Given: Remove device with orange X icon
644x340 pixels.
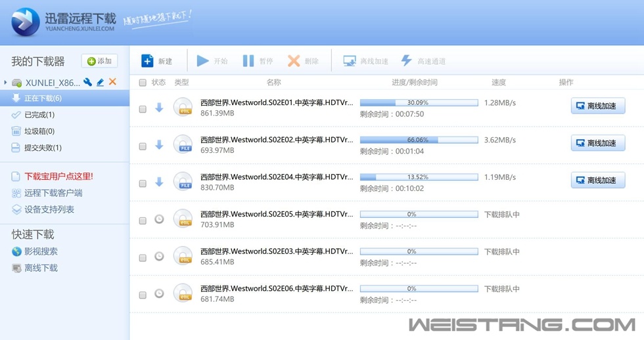Looking at the screenshot, I should pos(112,81).
